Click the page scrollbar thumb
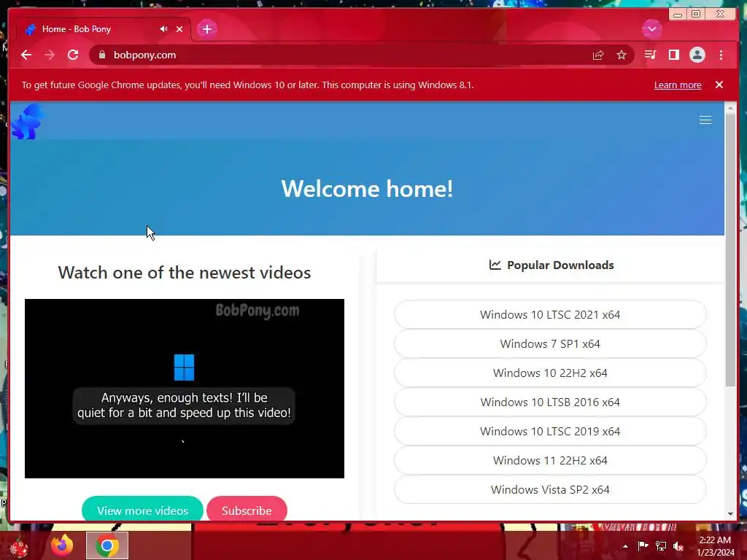Image resolution: width=747 pixels, height=560 pixels. pyautogui.click(x=730, y=251)
